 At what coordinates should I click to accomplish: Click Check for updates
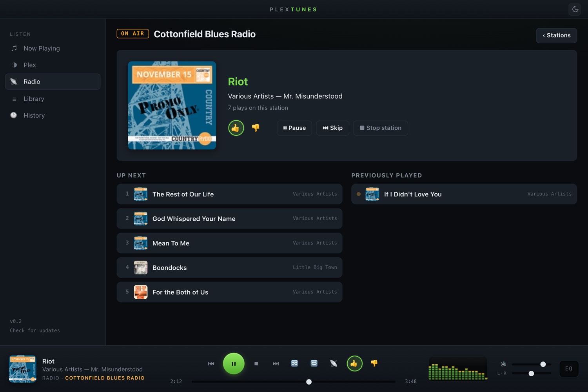[x=35, y=330]
